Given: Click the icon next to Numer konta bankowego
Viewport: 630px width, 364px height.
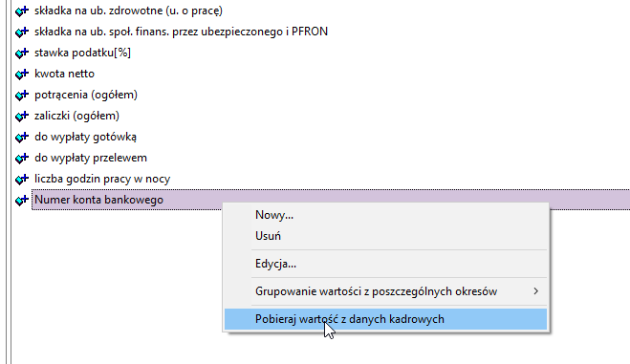Looking at the screenshot, I should (x=22, y=200).
